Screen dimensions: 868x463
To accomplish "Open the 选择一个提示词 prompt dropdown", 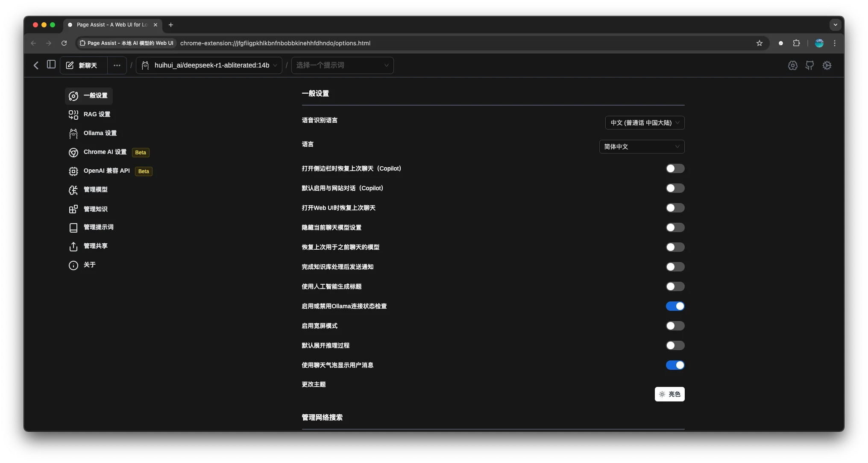I will pos(343,65).
